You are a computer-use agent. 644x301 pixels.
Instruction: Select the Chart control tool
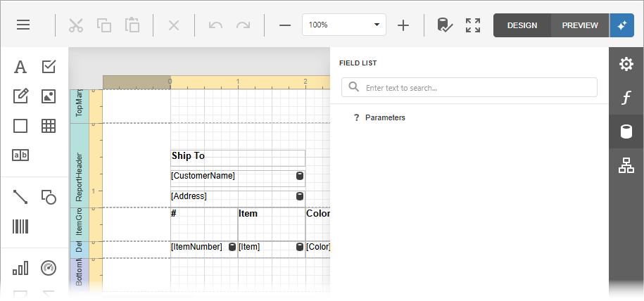(20, 268)
